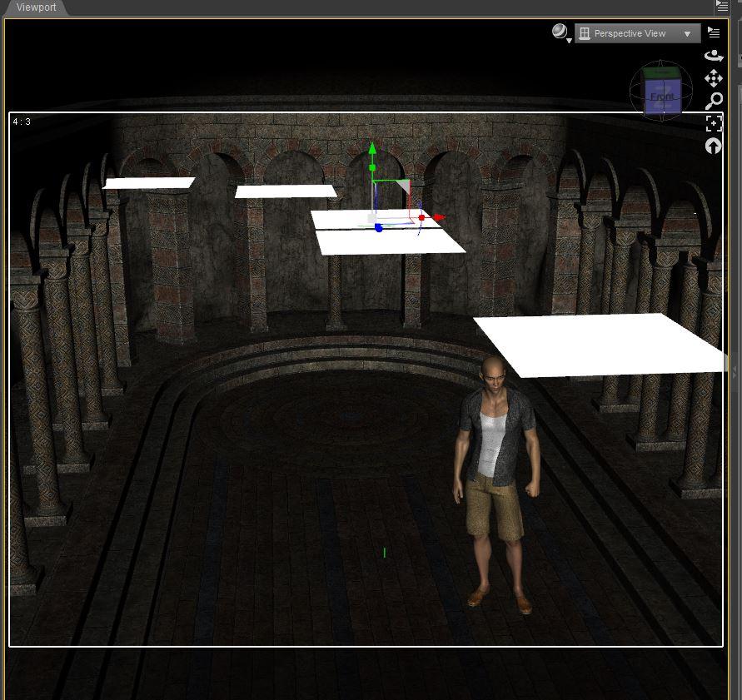Open the viewport options menu icon
Viewport: 742px width, 700px height.
(x=714, y=32)
